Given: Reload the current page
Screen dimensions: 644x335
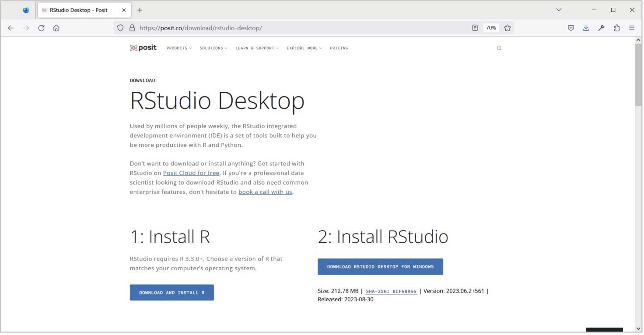Looking at the screenshot, I should point(41,28).
